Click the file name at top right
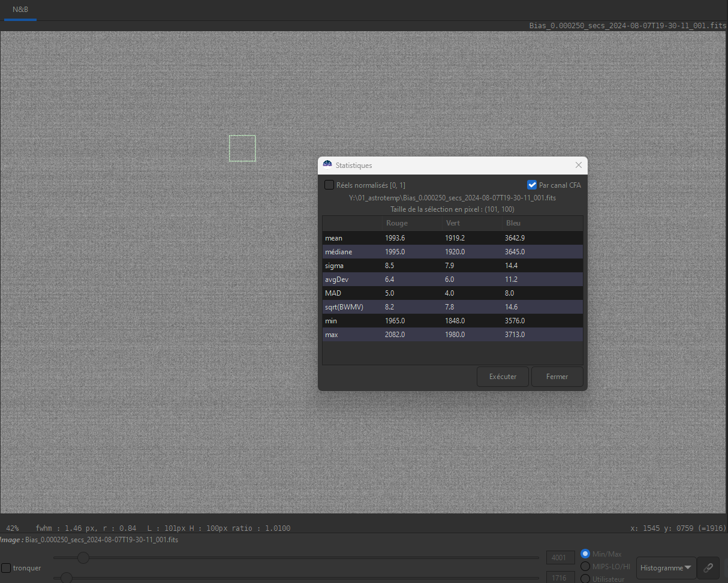Image resolution: width=728 pixels, height=583 pixels. point(628,26)
